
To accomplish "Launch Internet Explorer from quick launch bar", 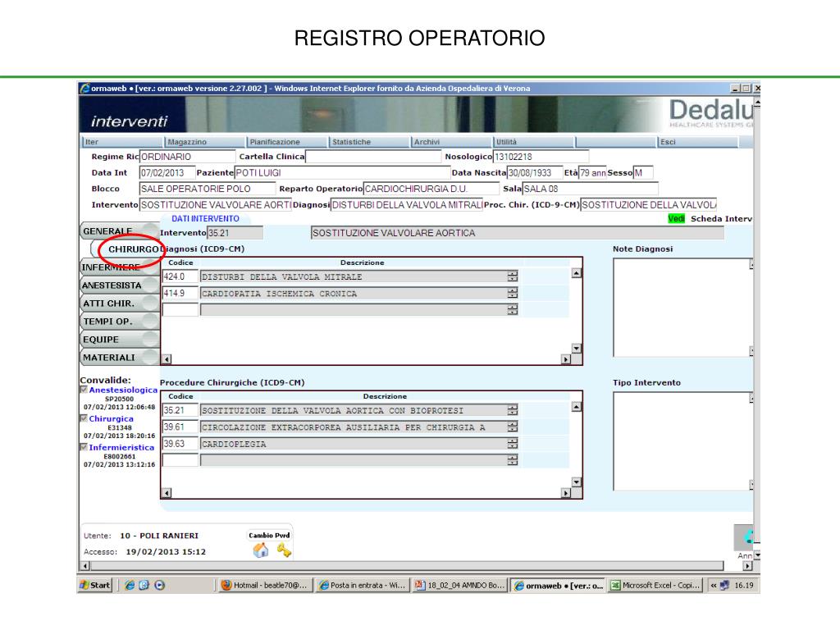I will 130,585.
